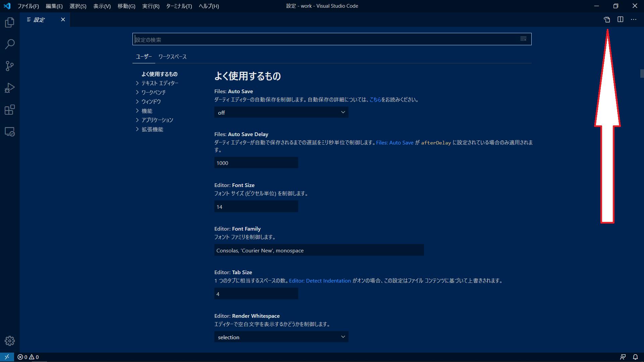Open the Render Whitespace selection dropdown
644x362 pixels.
[x=281, y=337]
